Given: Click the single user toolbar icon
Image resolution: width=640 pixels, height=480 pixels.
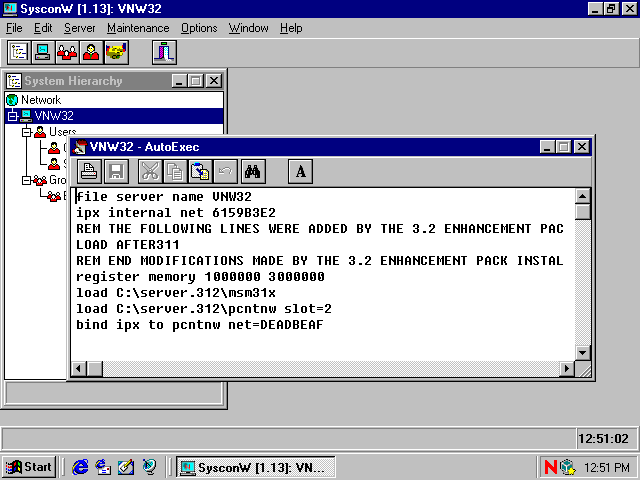Looking at the screenshot, I should click(91, 52).
